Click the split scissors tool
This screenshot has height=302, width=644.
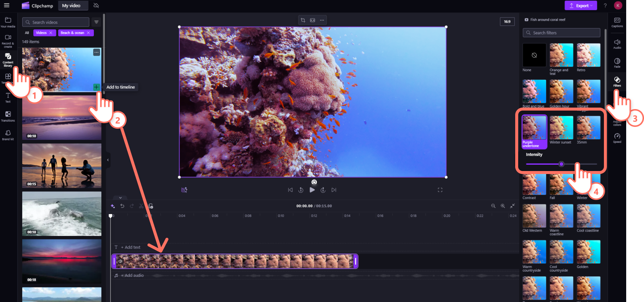tap(141, 206)
